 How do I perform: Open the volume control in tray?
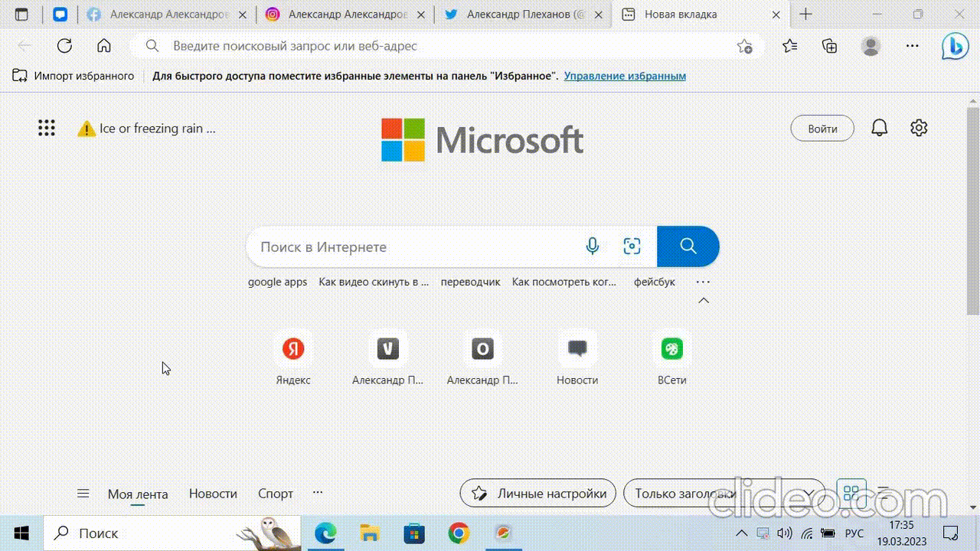(x=785, y=533)
